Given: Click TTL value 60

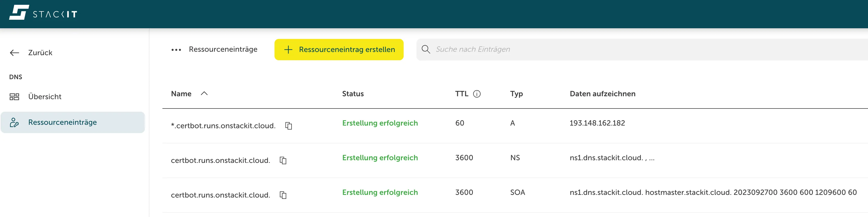Looking at the screenshot, I should (x=460, y=123).
